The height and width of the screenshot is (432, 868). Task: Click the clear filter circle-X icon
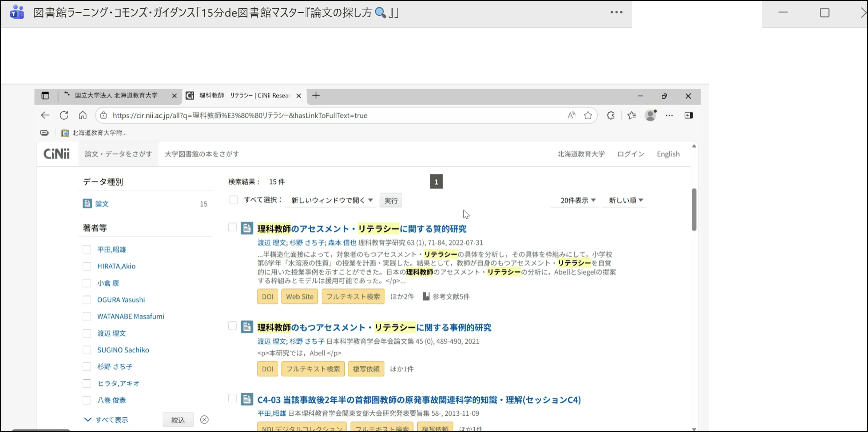click(204, 420)
